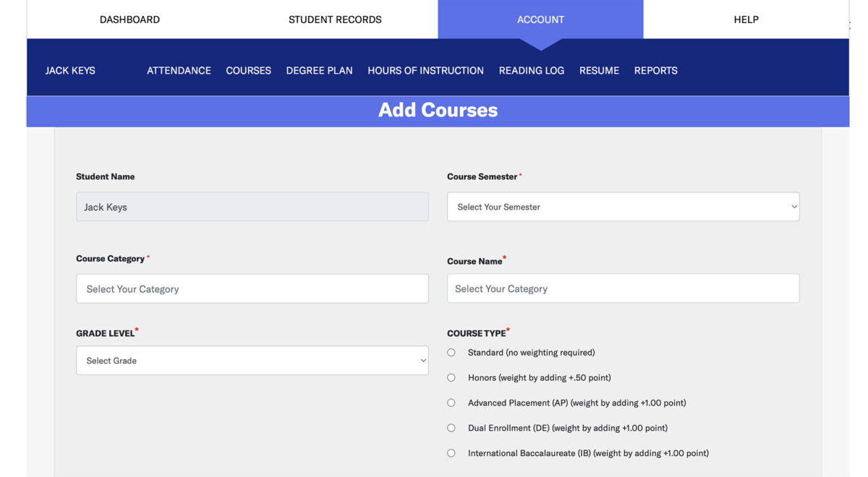
Task: Select the Account tab
Action: click(540, 20)
